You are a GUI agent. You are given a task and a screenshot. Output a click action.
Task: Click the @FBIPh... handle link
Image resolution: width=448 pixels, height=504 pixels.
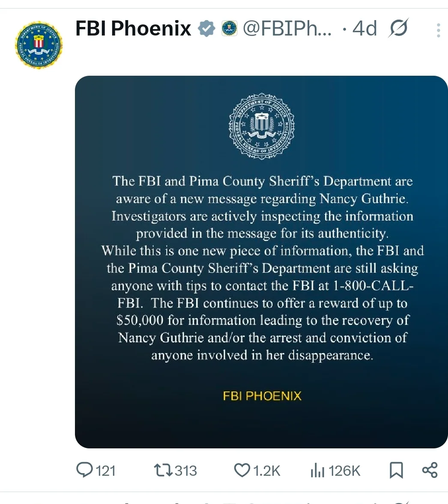pyautogui.click(x=287, y=29)
